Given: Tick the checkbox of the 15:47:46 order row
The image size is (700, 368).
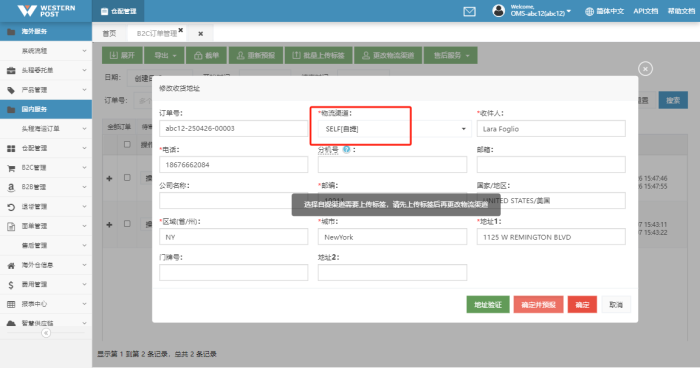Looking at the screenshot, I should [x=127, y=178].
